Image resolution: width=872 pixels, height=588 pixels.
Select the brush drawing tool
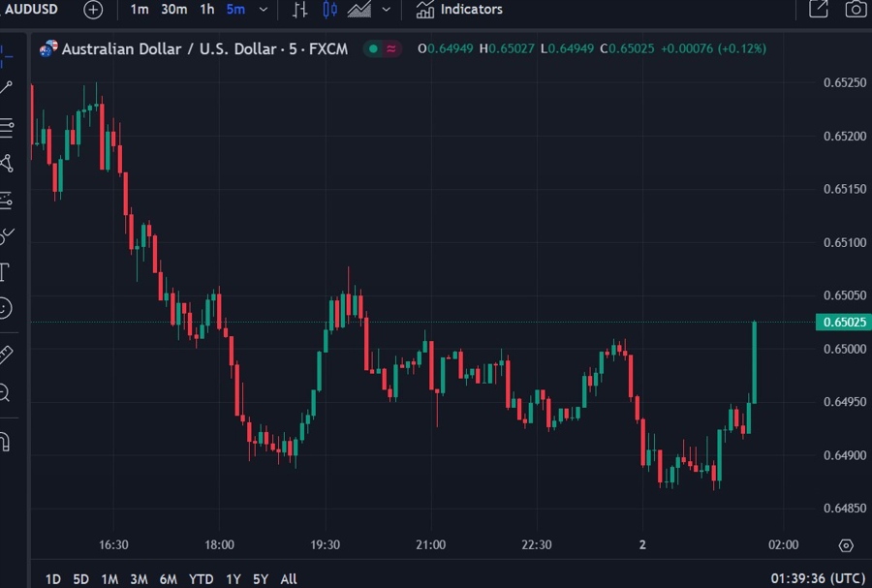pos(7,236)
